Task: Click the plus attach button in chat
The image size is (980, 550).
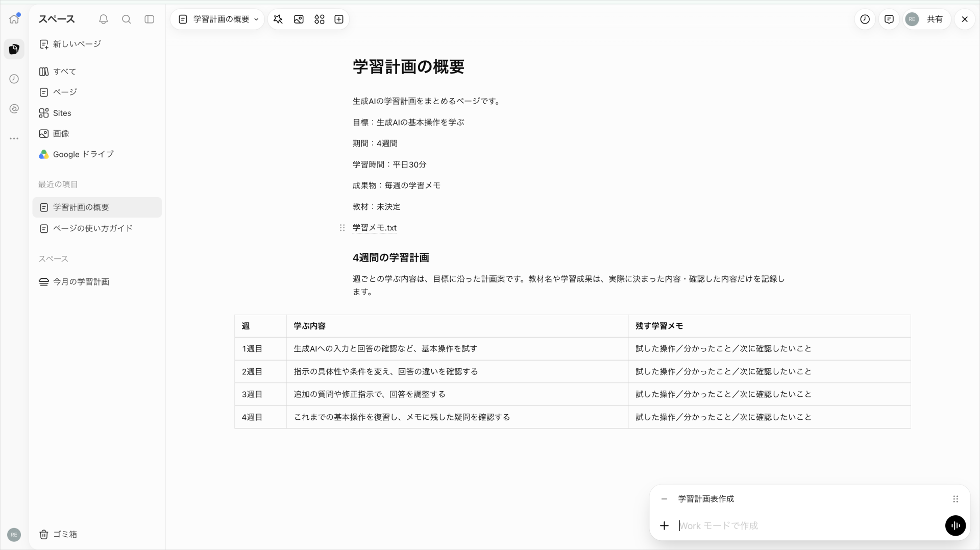Action: [664, 525]
